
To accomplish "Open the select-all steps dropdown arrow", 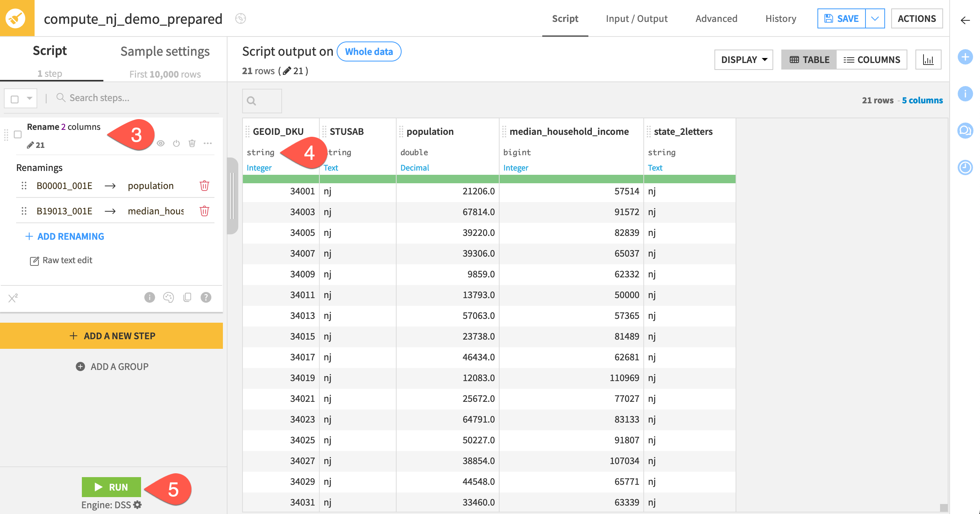I will tap(30, 98).
